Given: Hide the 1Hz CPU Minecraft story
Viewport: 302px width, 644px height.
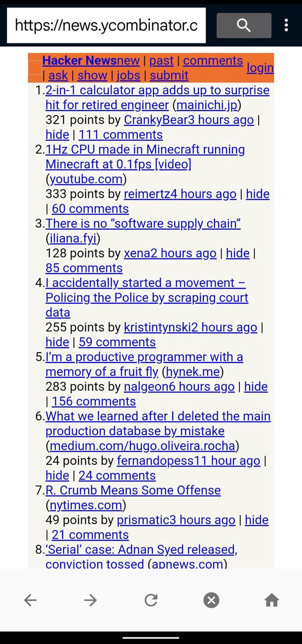Looking at the screenshot, I should click(258, 194).
